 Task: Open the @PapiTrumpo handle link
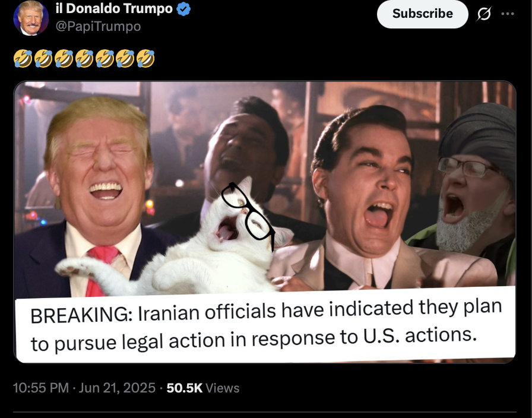98,27
